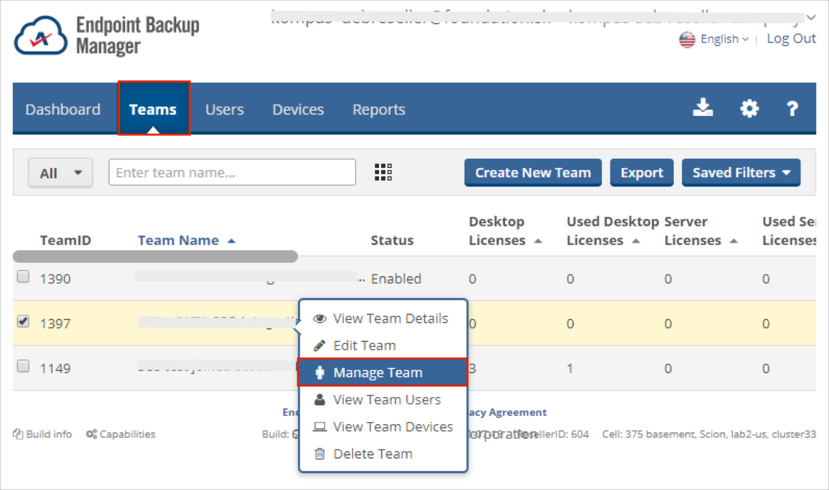Select Manage Team from context menu

tap(377, 372)
